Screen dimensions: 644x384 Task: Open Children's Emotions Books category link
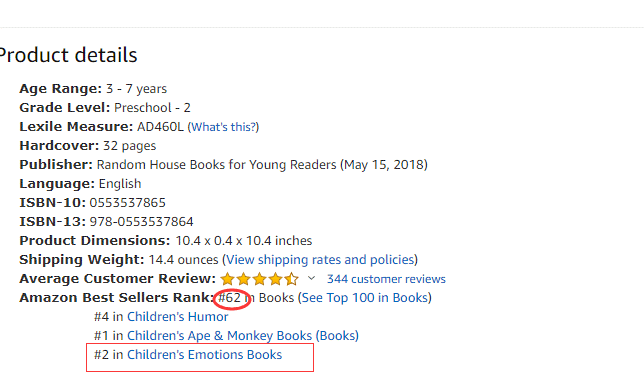click(205, 354)
